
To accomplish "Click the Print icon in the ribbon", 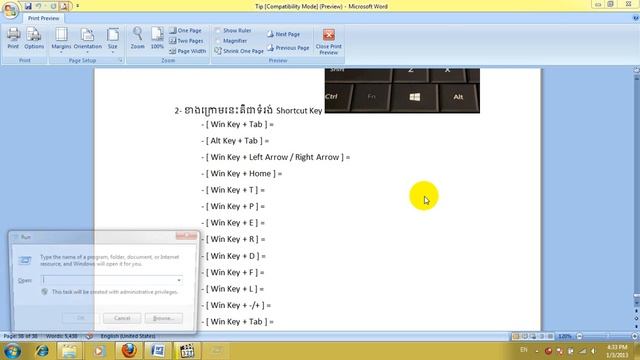I will 13,38.
